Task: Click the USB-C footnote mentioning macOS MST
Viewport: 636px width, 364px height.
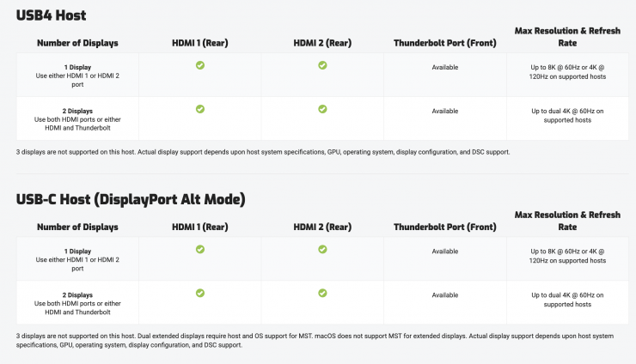Action: click(x=315, y=341)
